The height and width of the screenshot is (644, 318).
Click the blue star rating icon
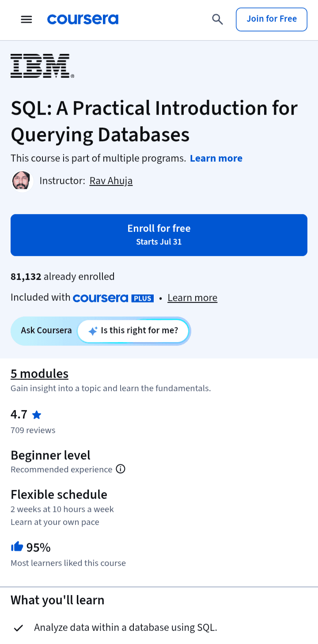click(37, 415)
